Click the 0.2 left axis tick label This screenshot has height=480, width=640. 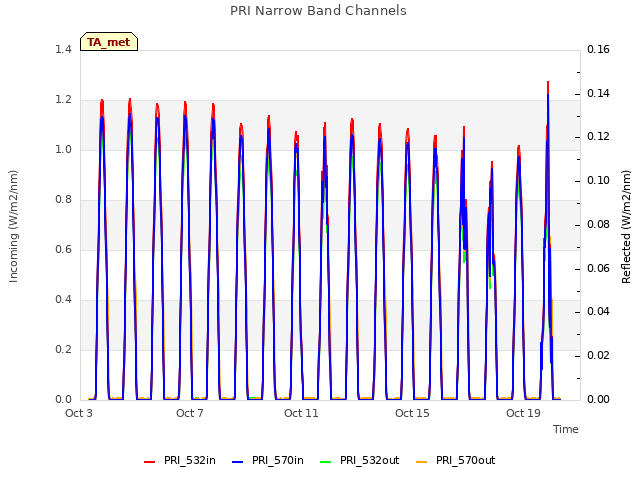coord(63,349)
